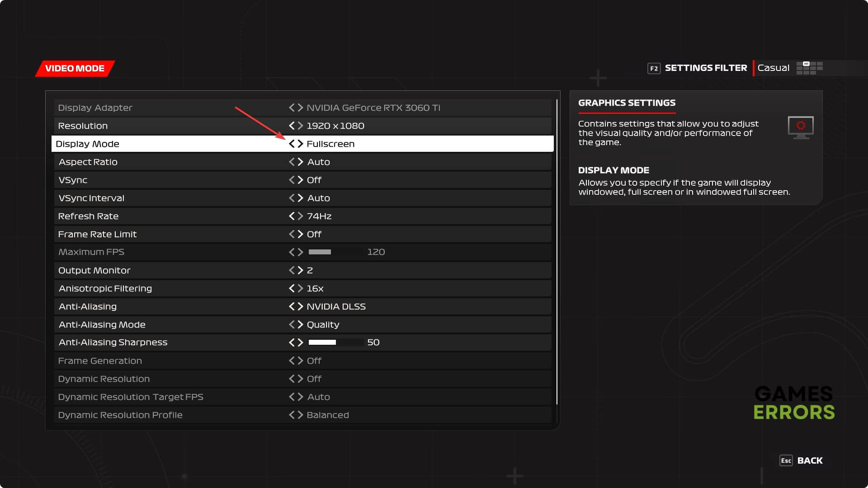Click the F2 key icon
The image size is (868, 488).
coord(654,68)
